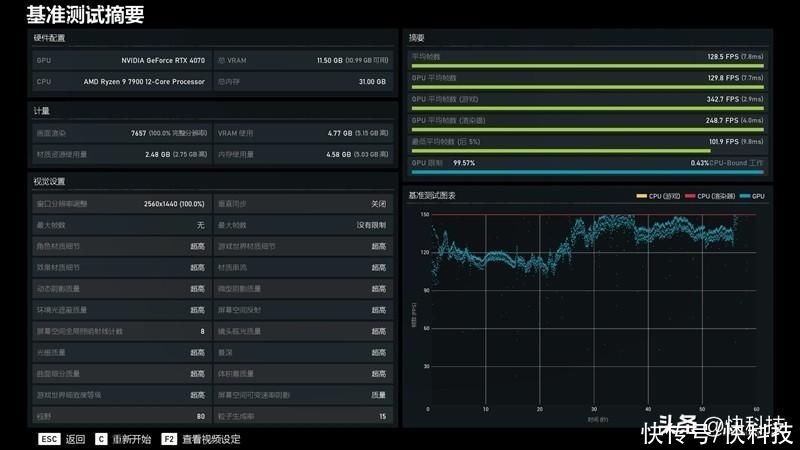The height and width of the screenshot is (450, 800).
Task: Click the 101.9 FPS value text
Action: point(724,141)
